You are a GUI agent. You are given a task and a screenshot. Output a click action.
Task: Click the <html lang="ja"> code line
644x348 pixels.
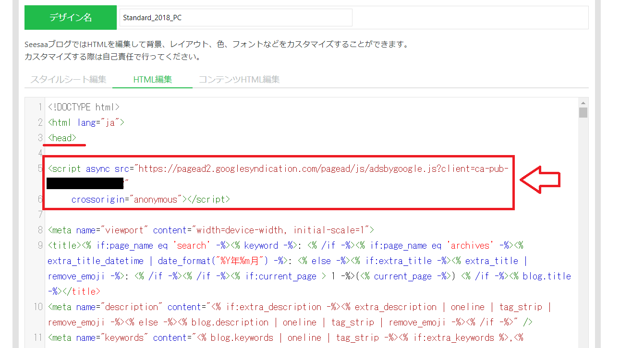point(86,122)
